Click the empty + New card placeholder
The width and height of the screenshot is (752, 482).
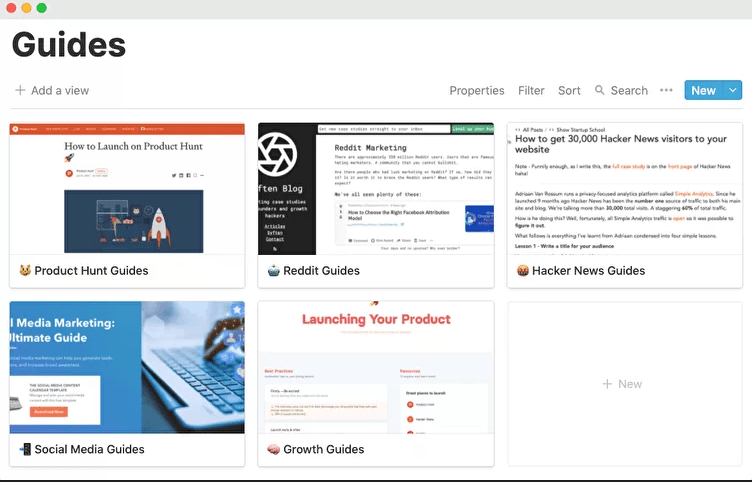[x=624, y=384]
